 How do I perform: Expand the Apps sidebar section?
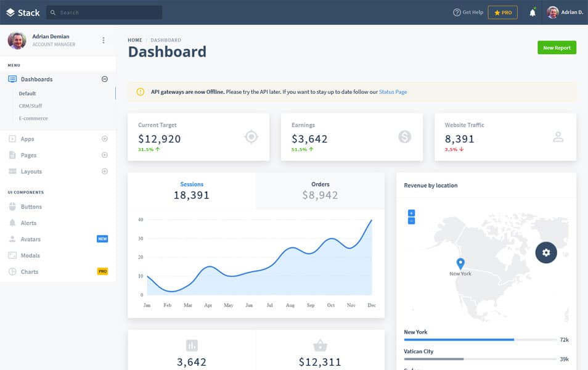pyautogui.click(x=104, y=138)
